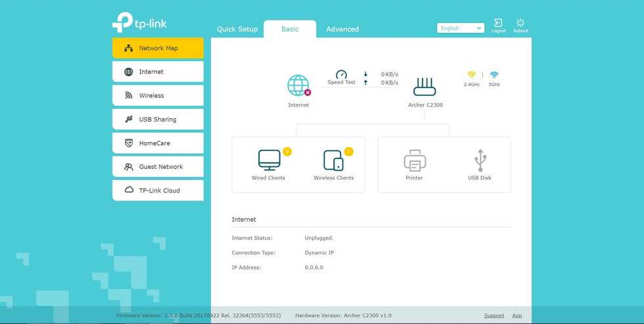This screenshot has width=644, height=324.
Task: Select the Printer icon
Action: (x=415, y=160)
